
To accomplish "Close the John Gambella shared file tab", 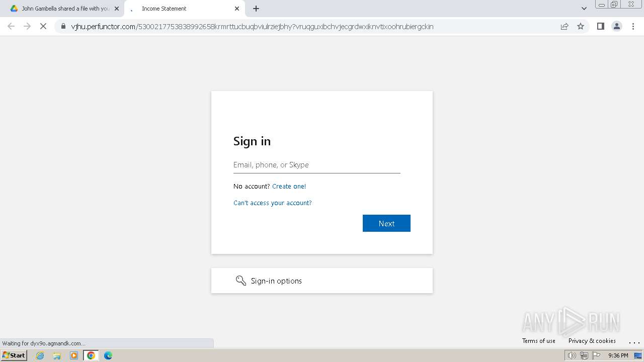I will pos(117,9).
